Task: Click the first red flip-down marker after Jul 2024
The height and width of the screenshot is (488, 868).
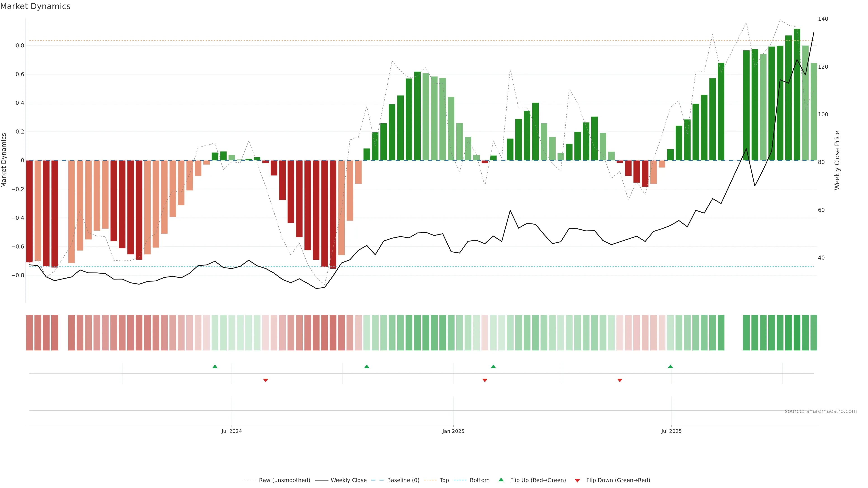Action: click(266, 380)
